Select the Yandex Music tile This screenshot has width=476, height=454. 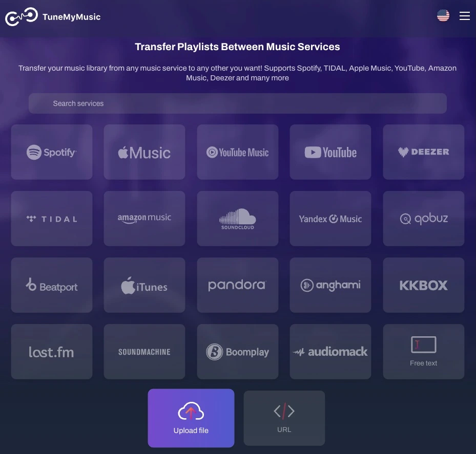click(x=330, y=219)
